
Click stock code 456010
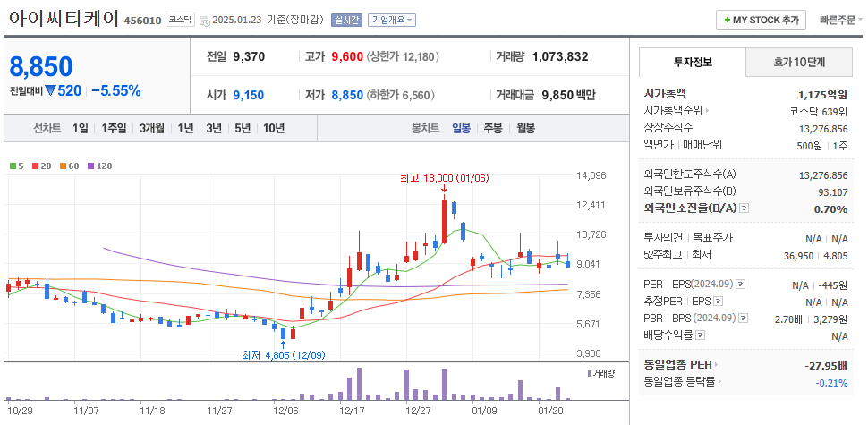point(142,21)
